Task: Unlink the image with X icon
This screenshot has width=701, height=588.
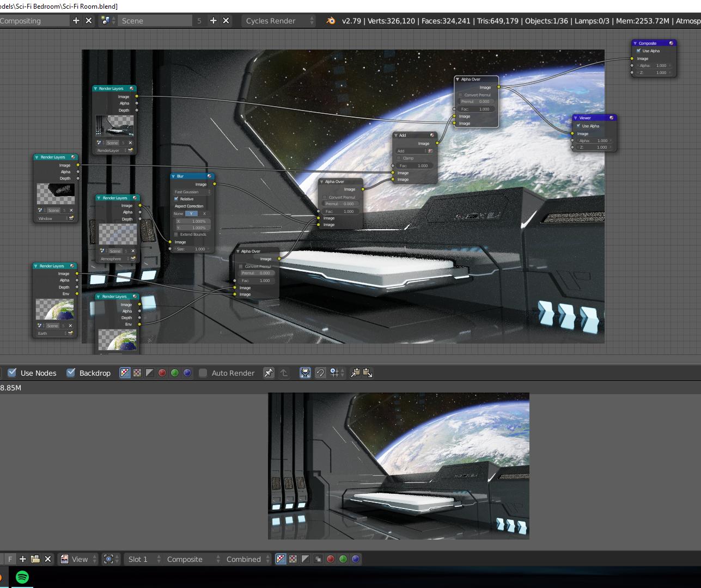Action: click(x=48, y=559)
